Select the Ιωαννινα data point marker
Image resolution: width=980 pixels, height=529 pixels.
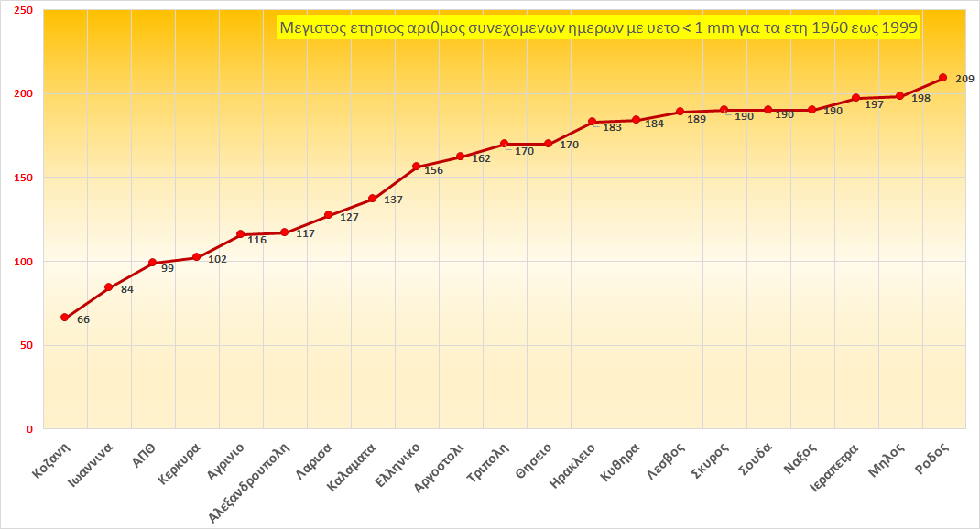pos(108,287)
